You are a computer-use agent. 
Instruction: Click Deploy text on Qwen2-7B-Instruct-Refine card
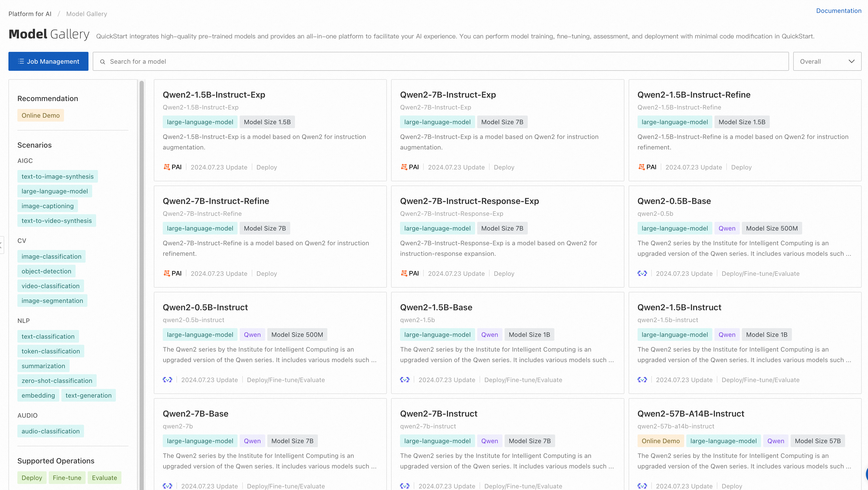click(267, 273)
